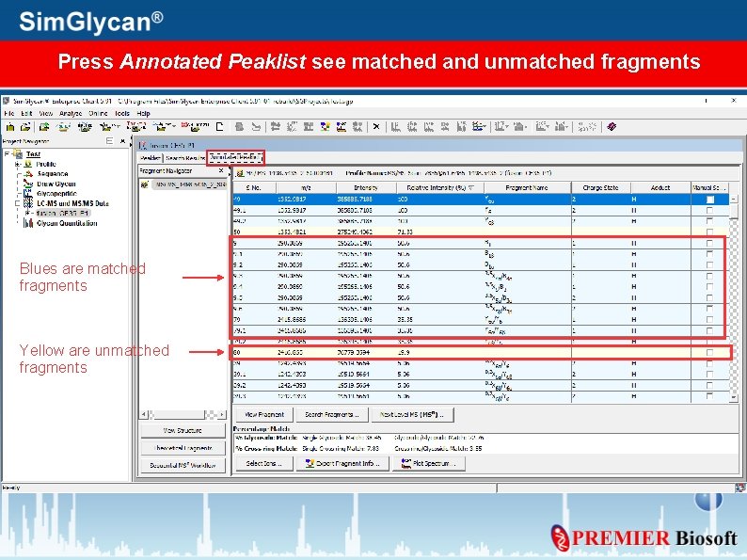Click the blank document toolbar icon
747x560 pixels.
219,127
